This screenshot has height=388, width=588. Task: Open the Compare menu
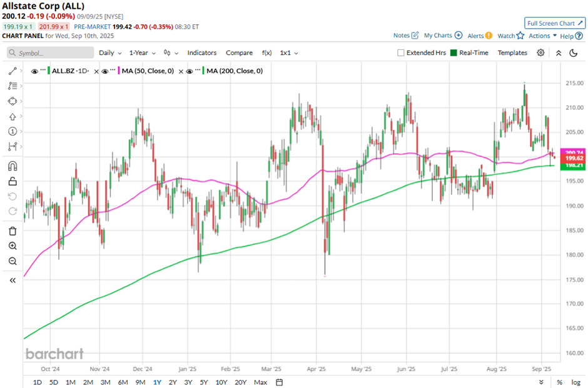point(239,53)
